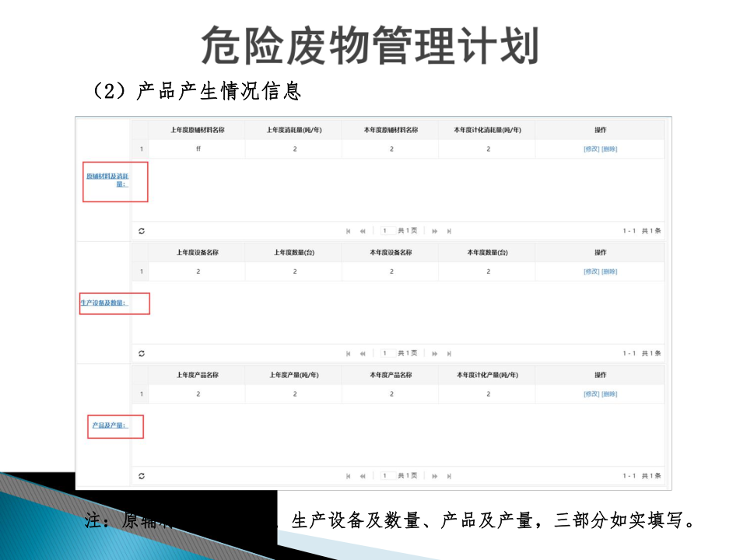Screen dimensions: 747x560
Task: Focus page number box in 产品及产量 table pager
Action: [388, 476]
